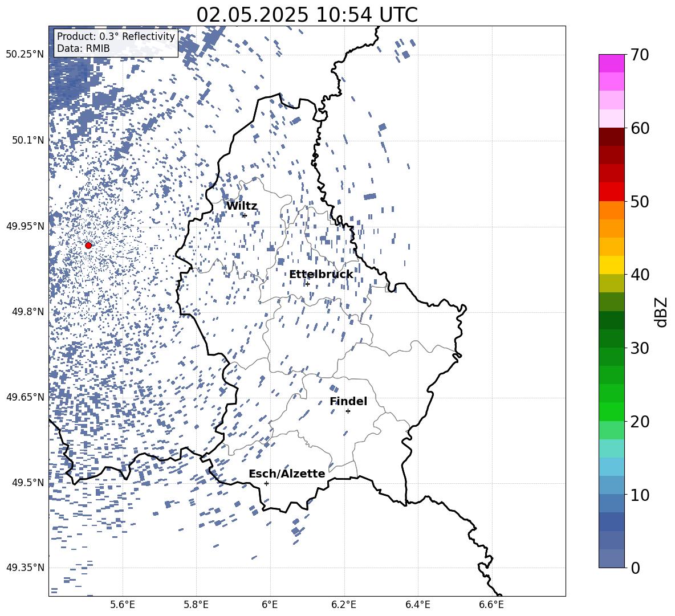Click the Product: 0.3° Reflectivity text
Image resolution: width=675 pixels, height=616 pixels.
pos(116,36)
